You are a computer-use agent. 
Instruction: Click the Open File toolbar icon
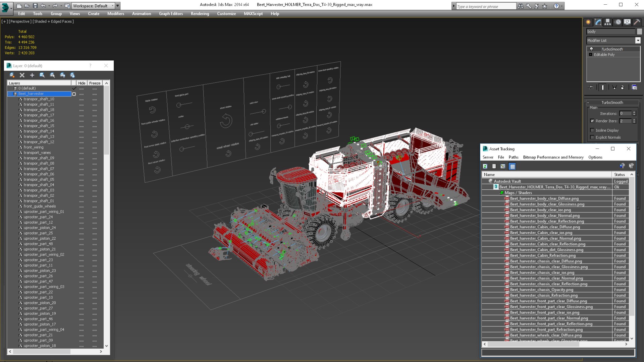click(x=27, y=6)
